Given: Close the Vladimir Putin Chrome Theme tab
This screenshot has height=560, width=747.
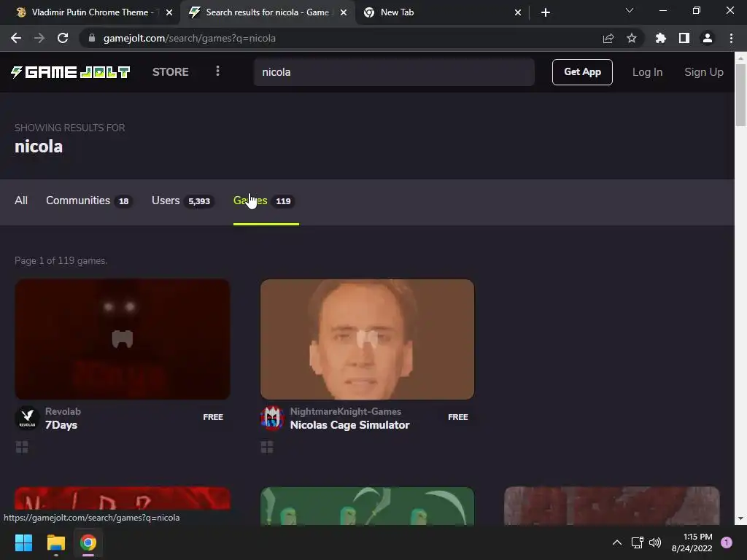Looking at the screenshot, I should (169, 12).
